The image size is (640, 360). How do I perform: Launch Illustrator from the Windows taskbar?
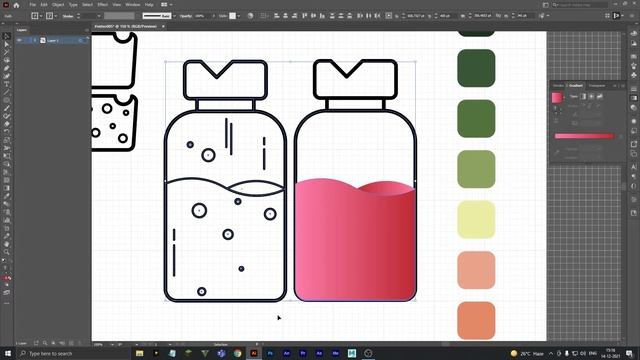click(x=254, y=353)
